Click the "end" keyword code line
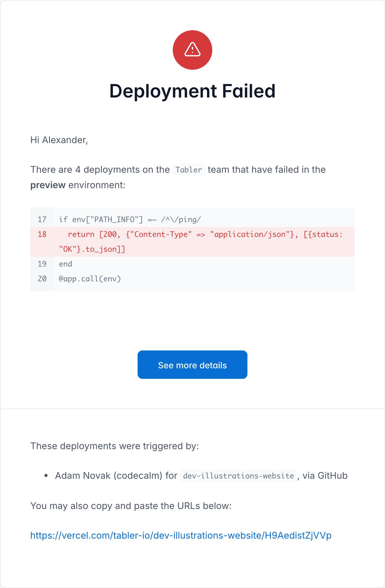The height and width of the screenshot is (588, 385). click(x=65, y=264)
